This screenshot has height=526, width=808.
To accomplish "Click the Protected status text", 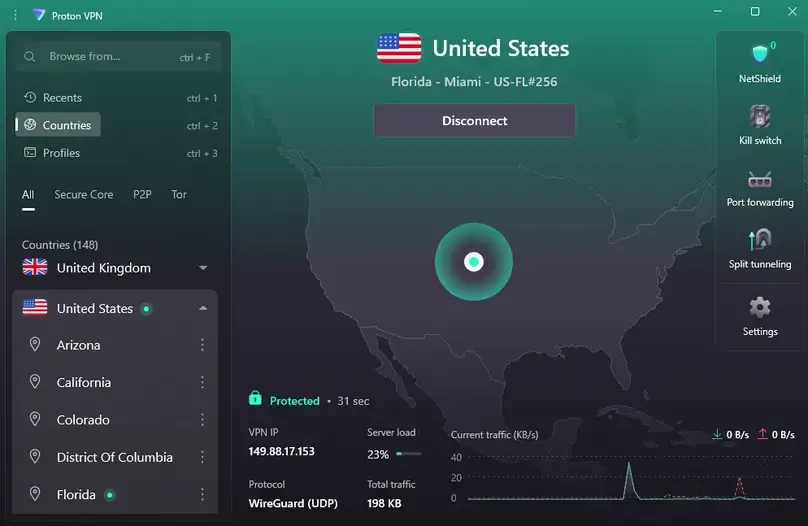I will (294, 401).
